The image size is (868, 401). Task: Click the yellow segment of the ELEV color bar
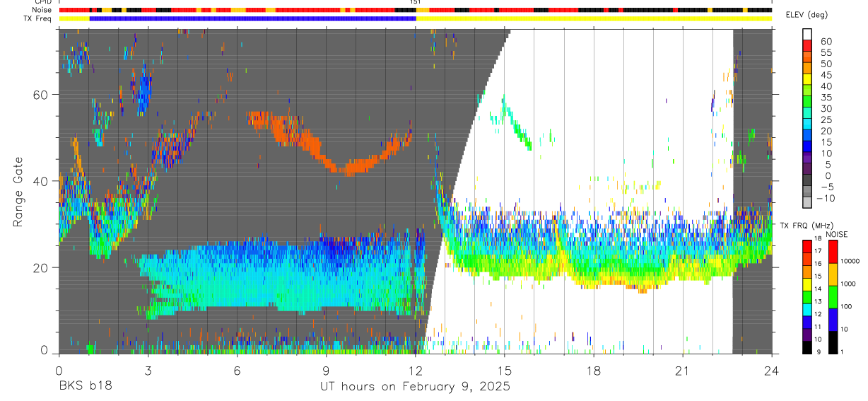(x=807, y=80)
